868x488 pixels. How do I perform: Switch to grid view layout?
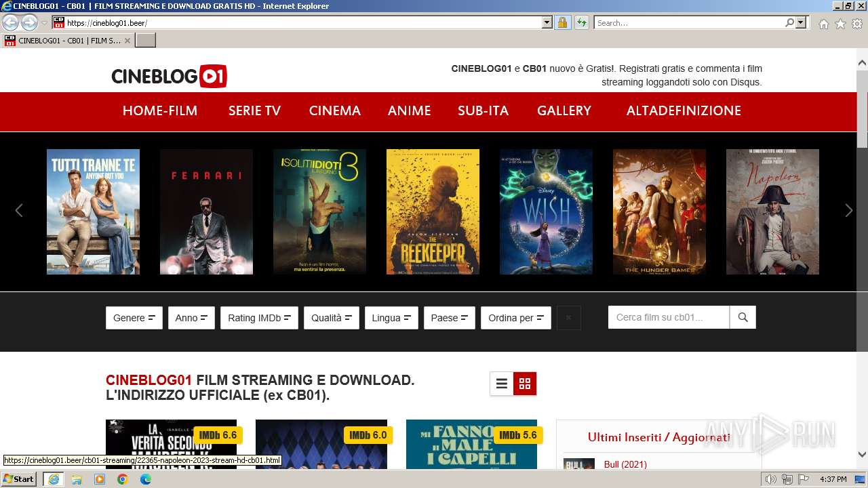[x=525, y=384]
